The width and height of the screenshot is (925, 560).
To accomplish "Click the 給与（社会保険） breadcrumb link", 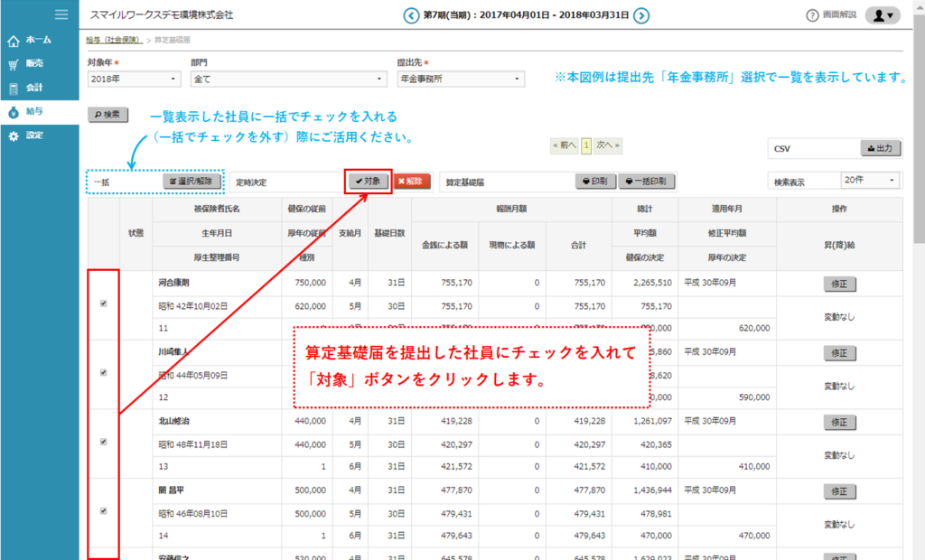I will click(x=114, y=40).
